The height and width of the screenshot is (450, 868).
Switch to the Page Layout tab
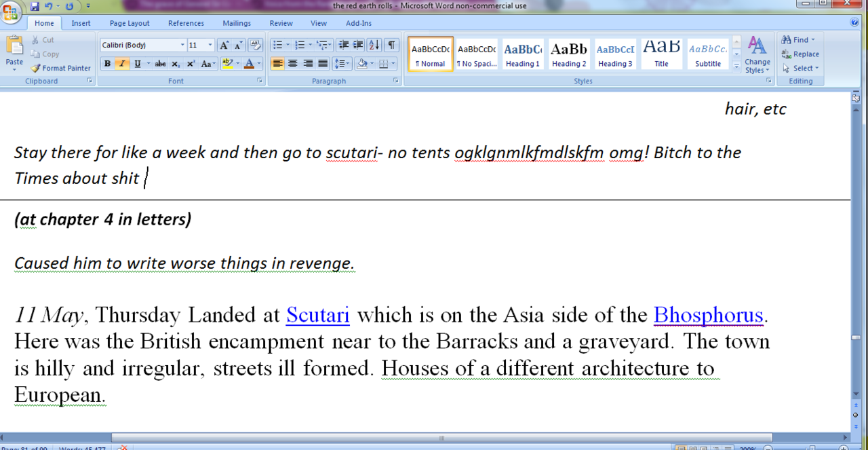point(130,23)
